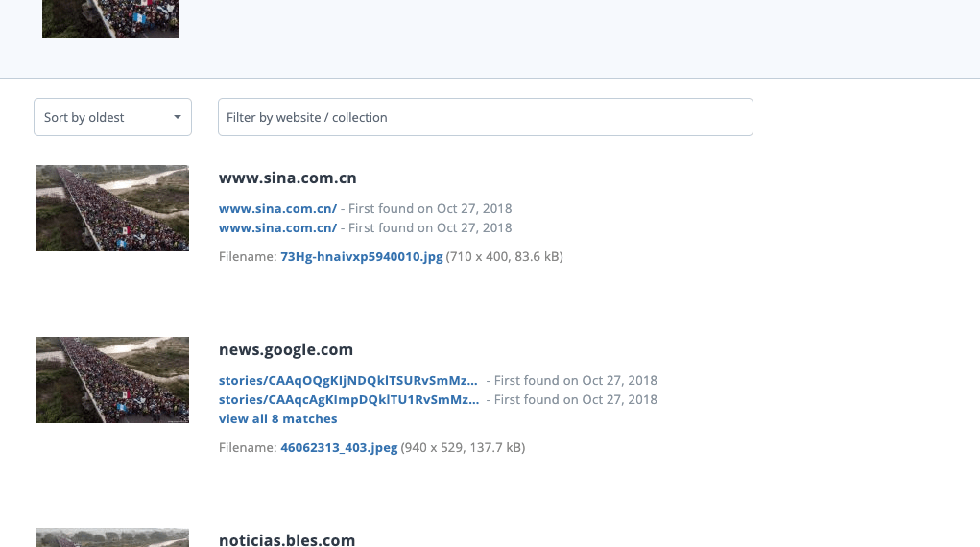Open filename 73Hg-hnaivxp5940010.jpg link

(x=361, y=257)
